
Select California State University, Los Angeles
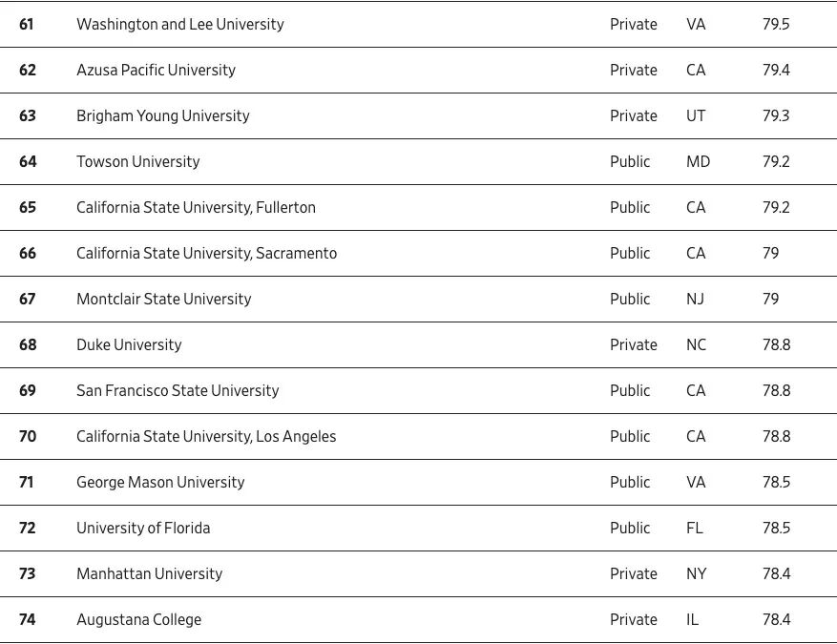pyautogui.click(x=206, y=437)
